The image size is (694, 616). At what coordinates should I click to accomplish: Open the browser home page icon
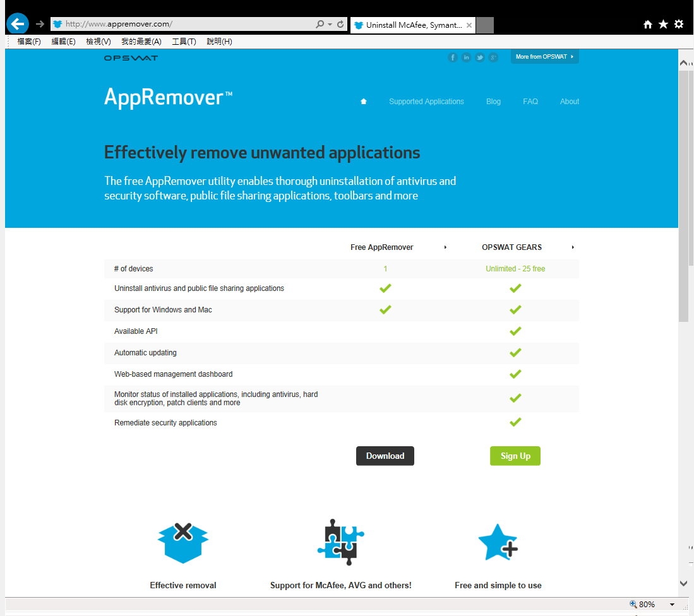point(647,25)
